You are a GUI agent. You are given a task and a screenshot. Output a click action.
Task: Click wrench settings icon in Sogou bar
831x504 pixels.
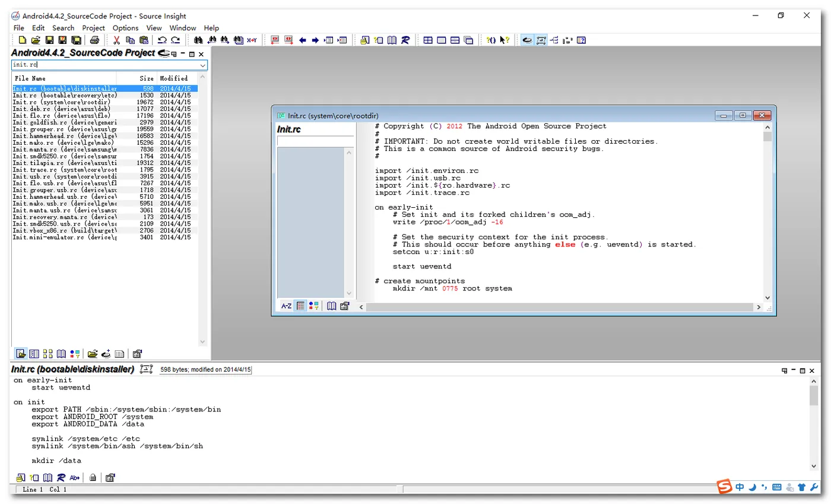tap(813, 487)
